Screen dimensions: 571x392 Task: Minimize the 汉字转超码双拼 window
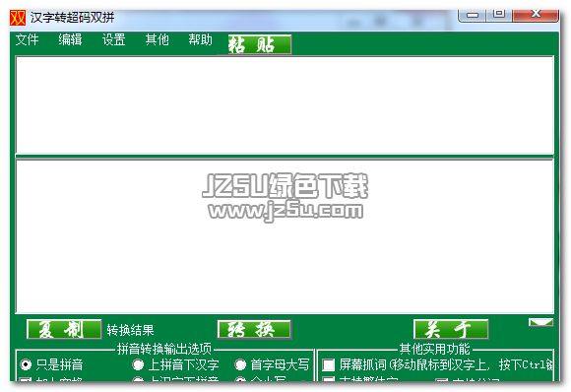point(472,15)
